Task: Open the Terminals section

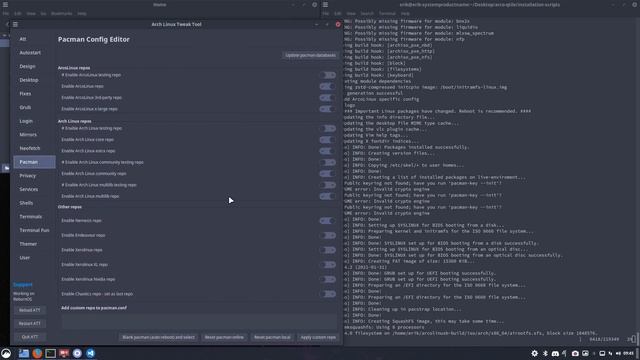Action: [x=34, y=217]
